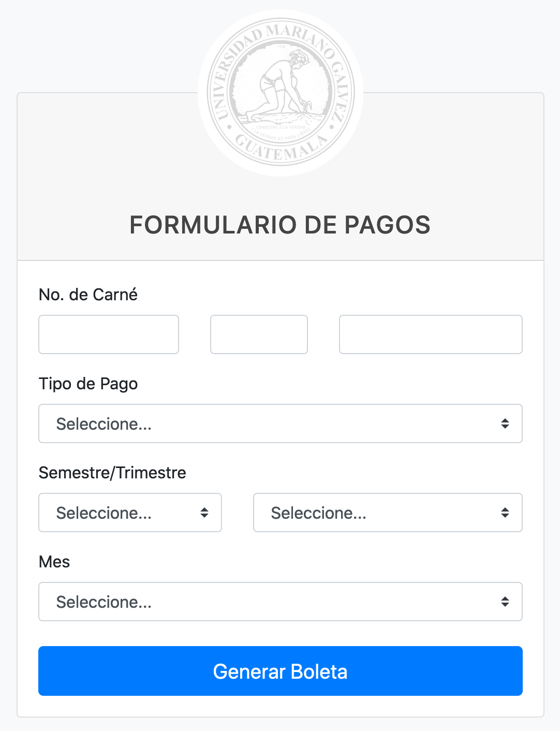
Task: Click the Mes label
Action: [x=54, y=562]
